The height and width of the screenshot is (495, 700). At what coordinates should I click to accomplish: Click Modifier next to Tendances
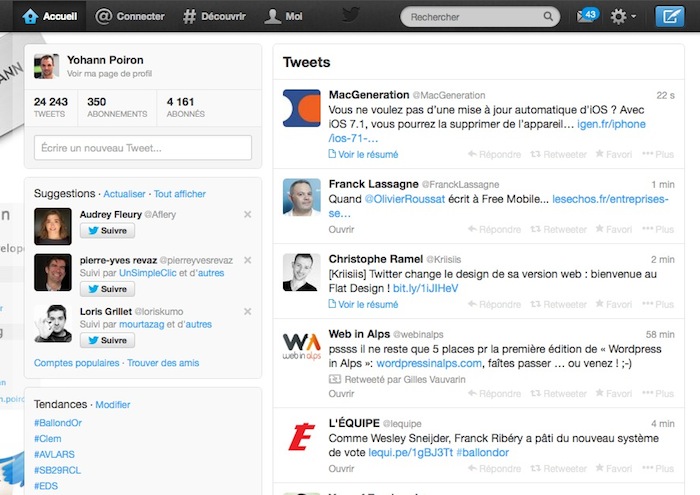coord(112,404)
